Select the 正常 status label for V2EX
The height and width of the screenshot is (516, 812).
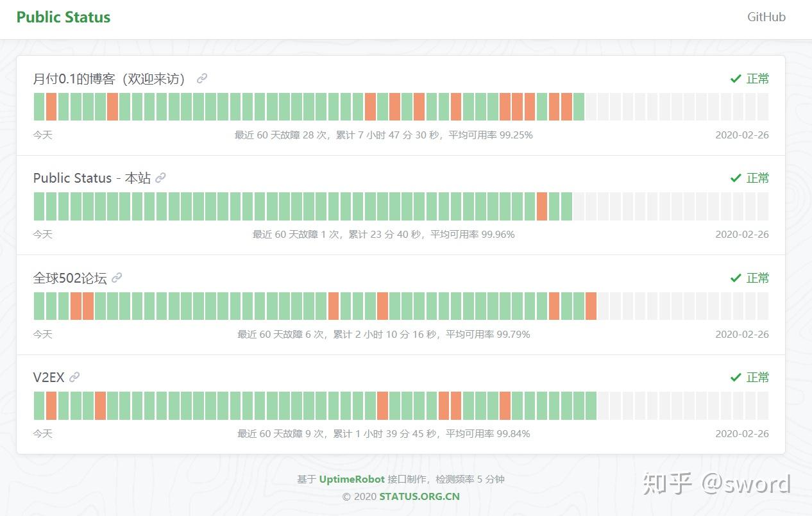(x=757, y=377)
